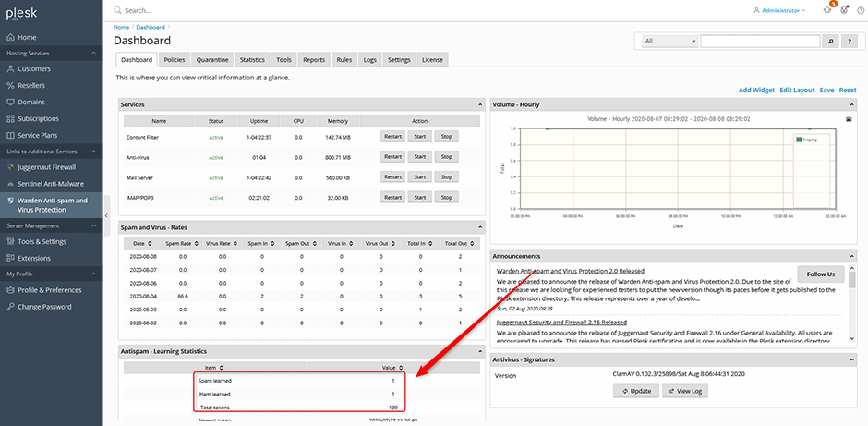Image resolution: width=868 pixels, height=426 pixels.
Task: Open Service Plans
Action: (37, 135)
